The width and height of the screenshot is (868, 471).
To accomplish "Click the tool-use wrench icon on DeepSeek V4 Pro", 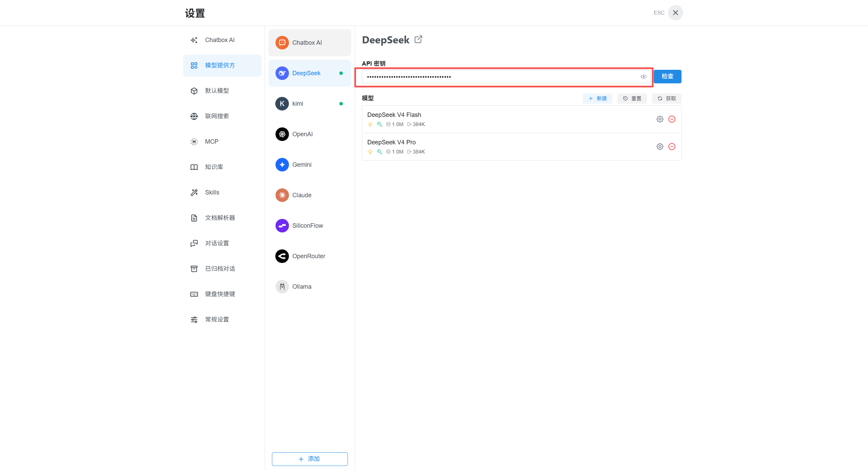I will point(379,152).
